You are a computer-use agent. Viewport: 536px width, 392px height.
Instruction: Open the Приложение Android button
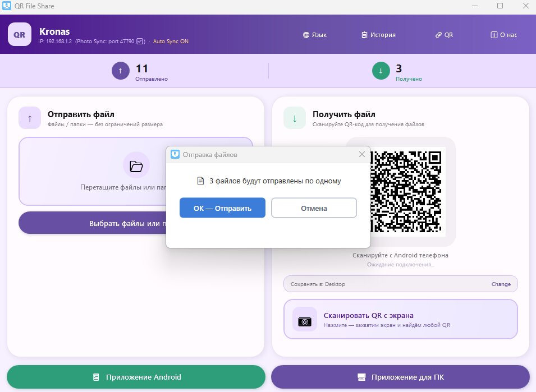pyautogui.click(x=136, y=377)
